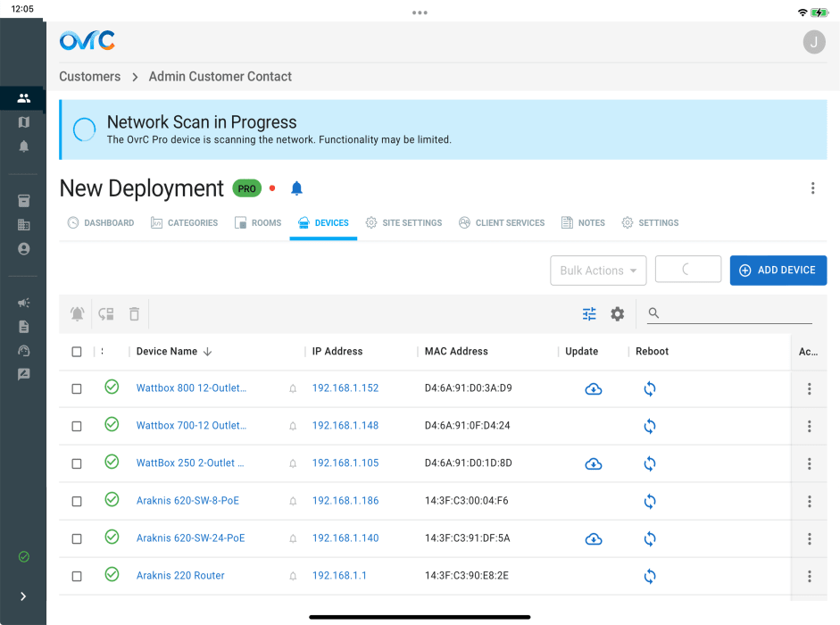The width and height of the screenshot is (840, 625).
Task: Expand the left sidebar with chevron
Action: coord(23,596)
